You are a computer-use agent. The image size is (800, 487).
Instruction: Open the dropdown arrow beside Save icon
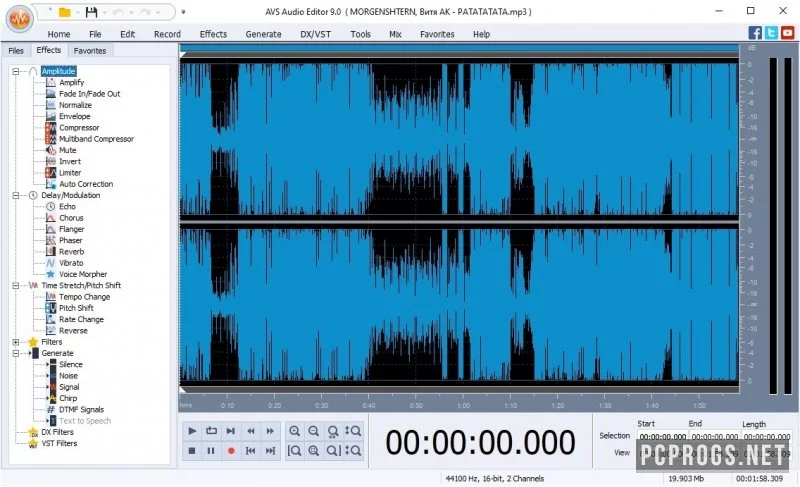(105, 12)
